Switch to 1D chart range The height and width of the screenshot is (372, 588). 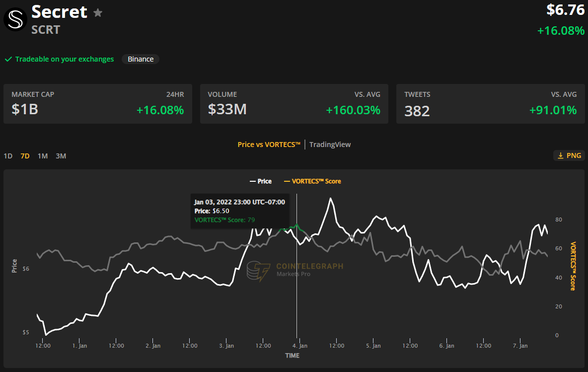8,156
